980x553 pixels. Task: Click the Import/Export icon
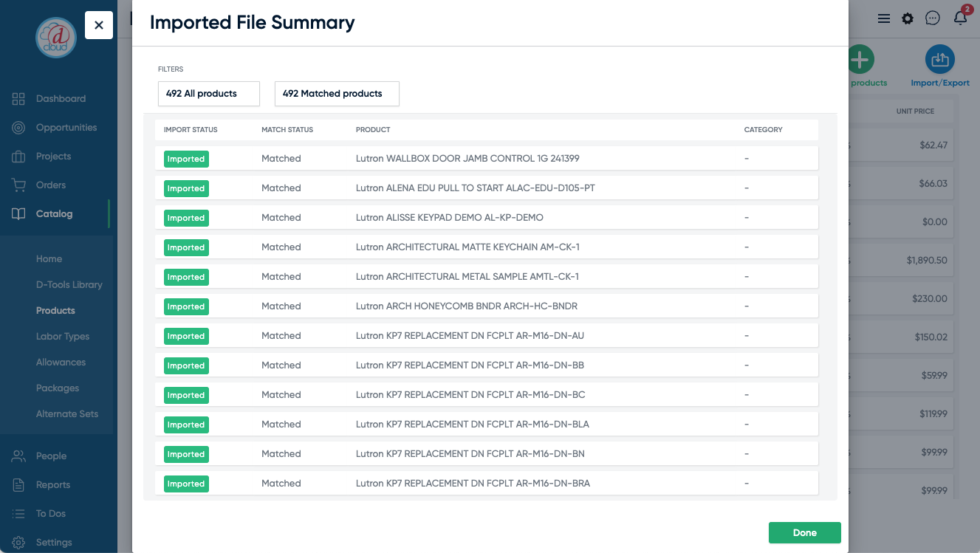point(940,59)
